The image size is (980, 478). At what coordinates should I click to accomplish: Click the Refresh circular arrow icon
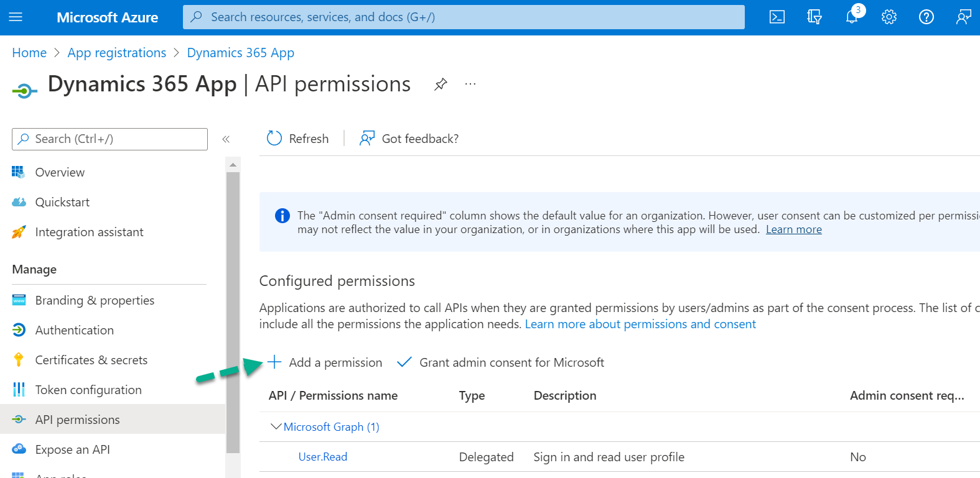click(x=274, y=138)
